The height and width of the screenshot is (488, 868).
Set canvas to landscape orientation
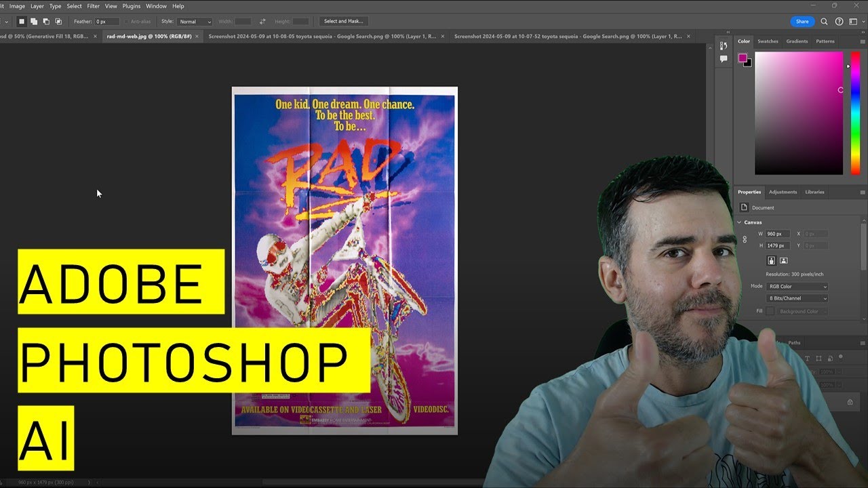(x=783, y=260)
